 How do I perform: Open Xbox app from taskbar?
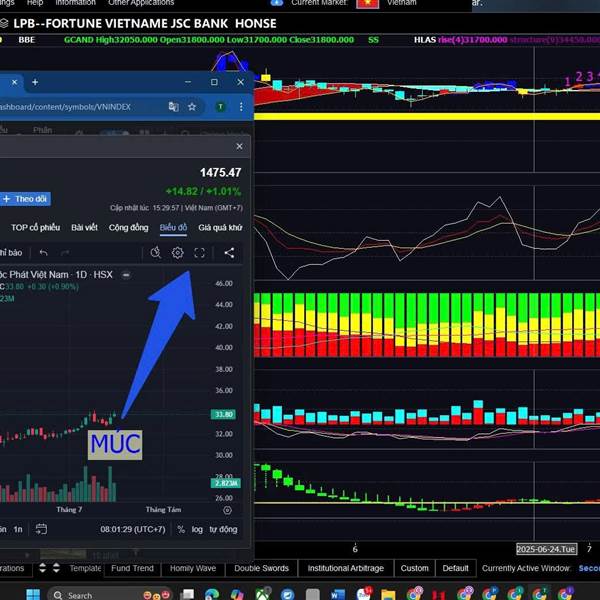(x=262, y=594)
